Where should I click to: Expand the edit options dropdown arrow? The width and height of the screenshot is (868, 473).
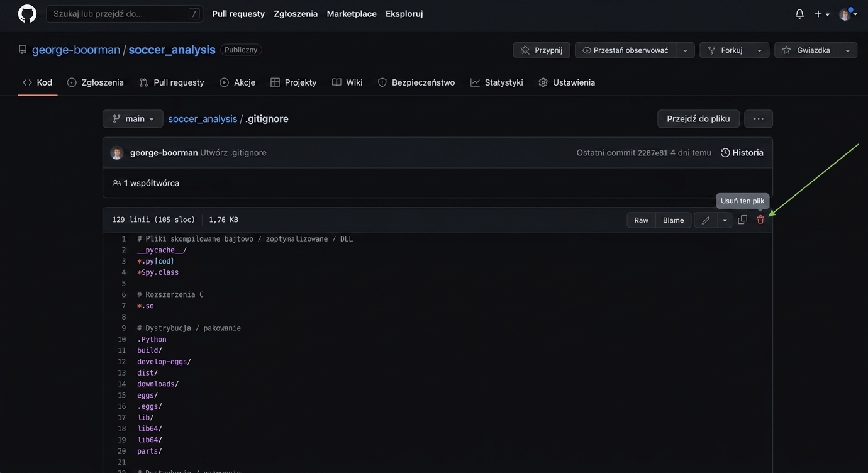725,220
